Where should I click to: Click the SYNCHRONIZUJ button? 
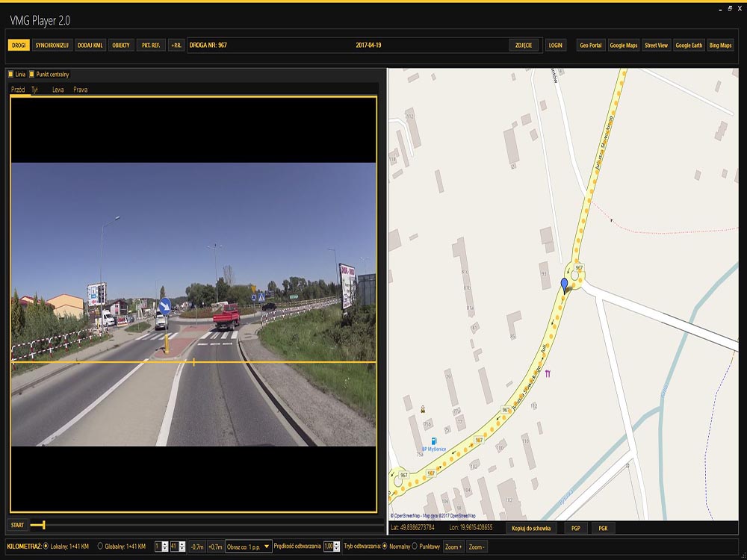pos(52,46)
